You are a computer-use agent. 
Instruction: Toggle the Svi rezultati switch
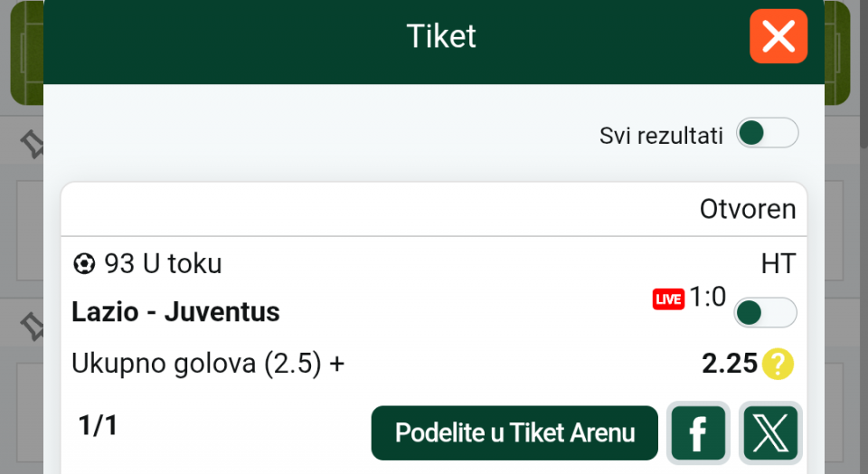point(767,134)
